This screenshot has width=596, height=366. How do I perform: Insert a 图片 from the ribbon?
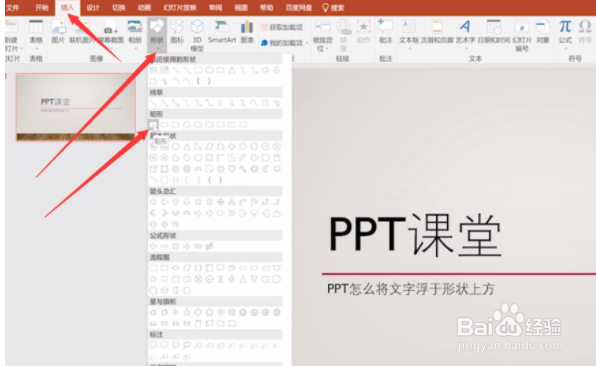point(58,32)
